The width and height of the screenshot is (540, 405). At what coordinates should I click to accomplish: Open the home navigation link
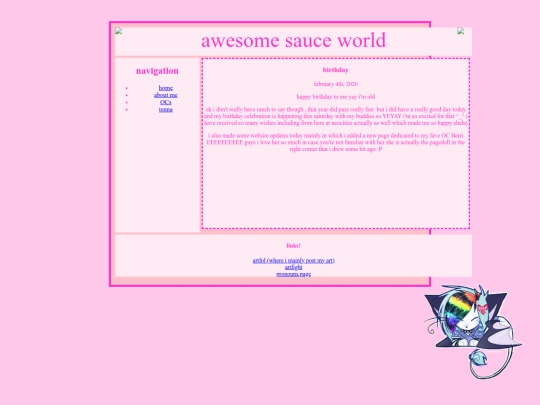point(166,88)
